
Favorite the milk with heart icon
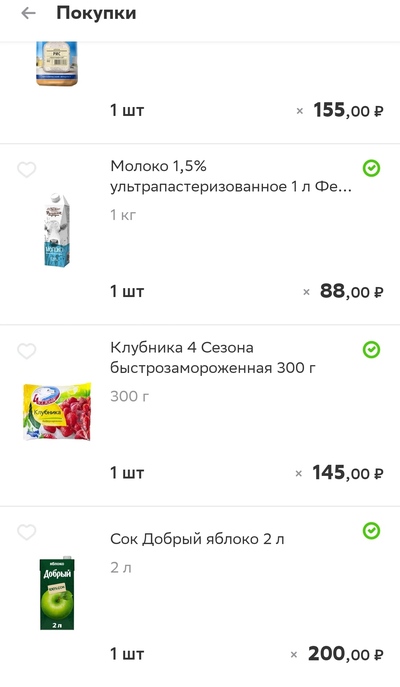pos(26,170)
